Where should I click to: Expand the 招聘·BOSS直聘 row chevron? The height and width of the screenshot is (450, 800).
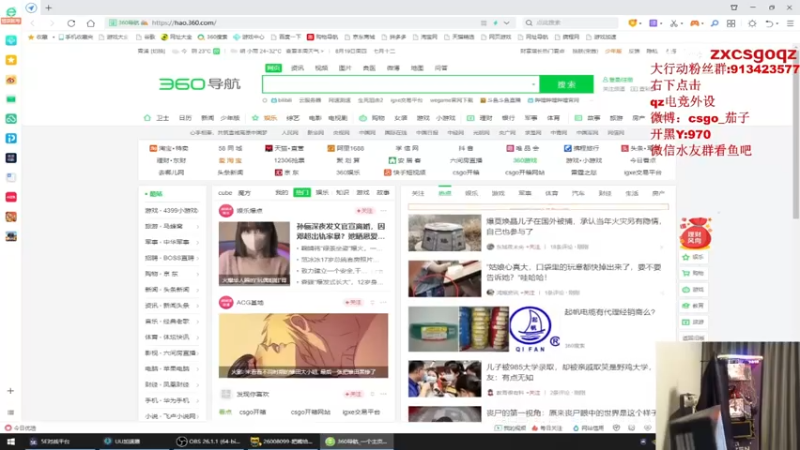(197, 258)
